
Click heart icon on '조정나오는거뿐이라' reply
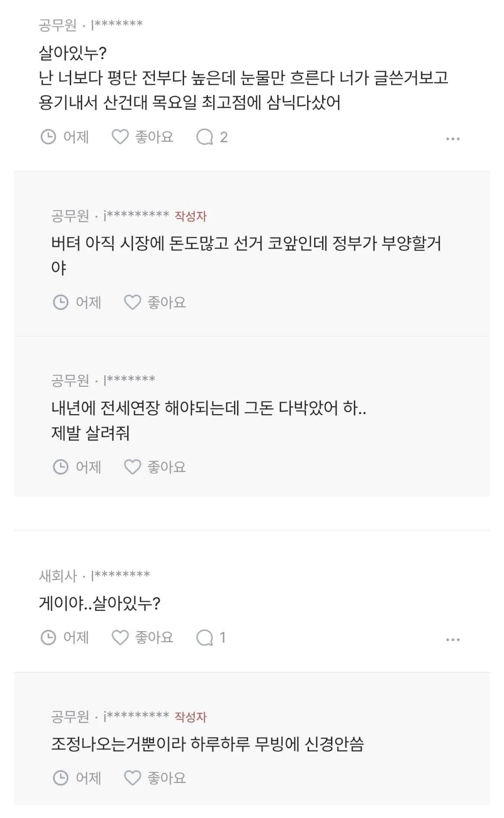pos(132,778)
